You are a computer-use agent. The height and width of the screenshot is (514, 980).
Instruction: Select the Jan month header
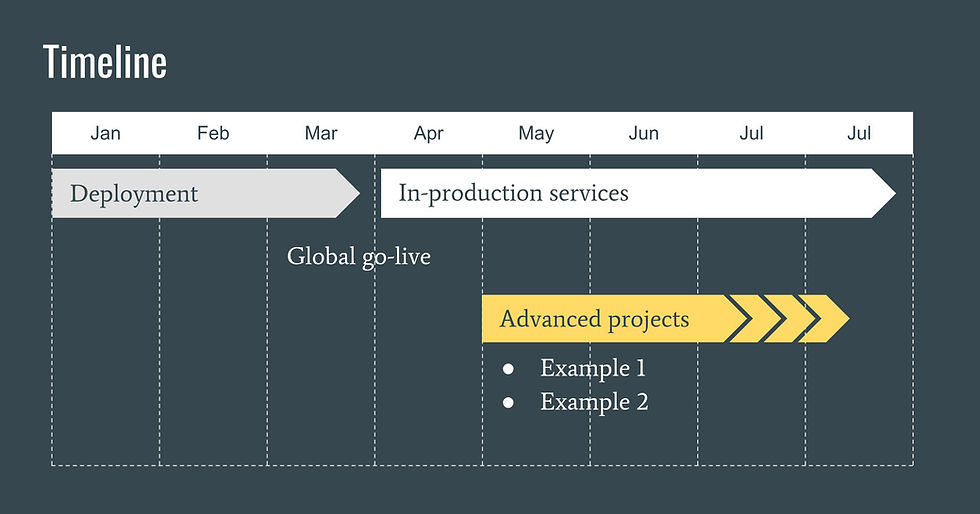tap(105, 134)
